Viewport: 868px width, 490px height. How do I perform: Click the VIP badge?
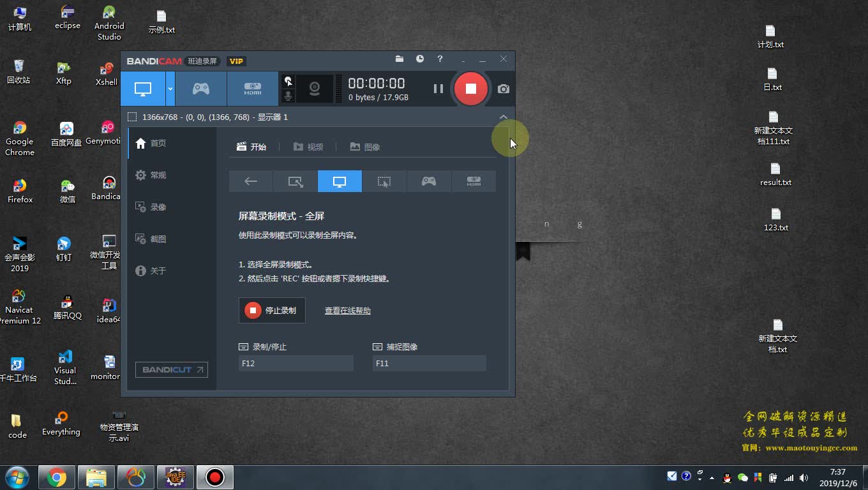[236, 61]
